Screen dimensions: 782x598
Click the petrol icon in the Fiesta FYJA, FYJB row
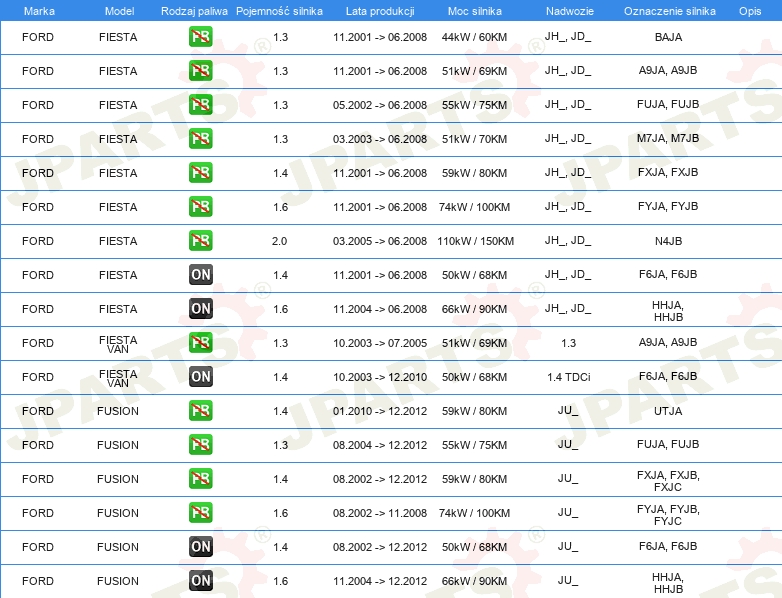click(x=200, y=206)
